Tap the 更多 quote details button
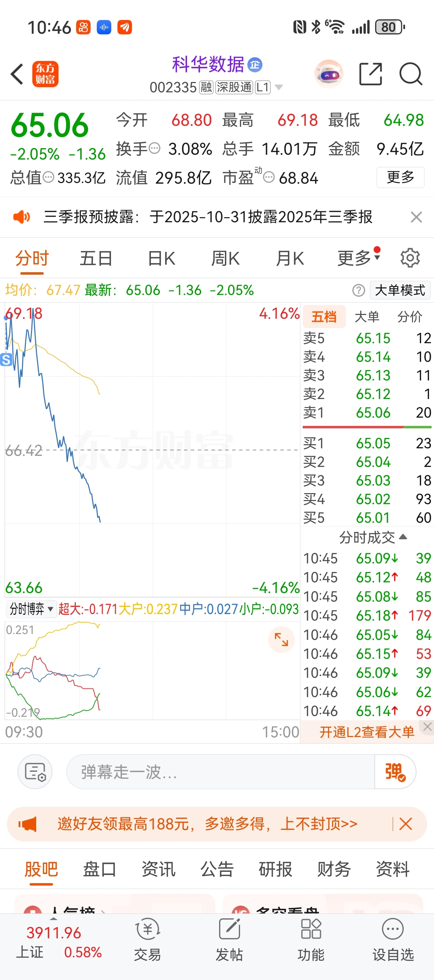Screen dimensions: 434x980 [401, 177]
